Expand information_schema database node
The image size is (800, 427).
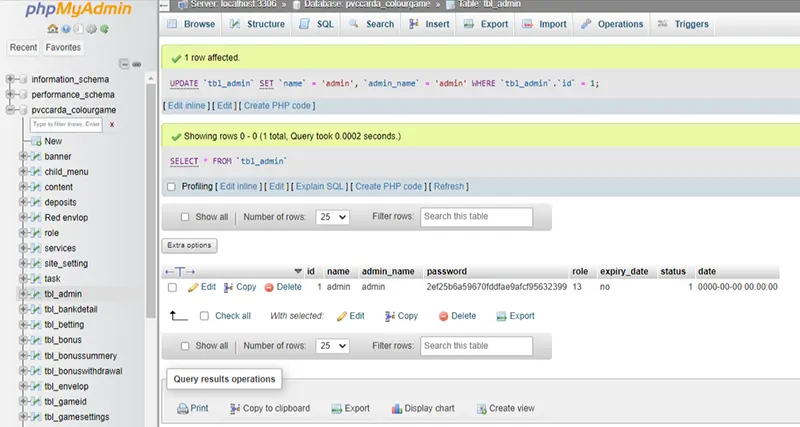click(10, 79)
